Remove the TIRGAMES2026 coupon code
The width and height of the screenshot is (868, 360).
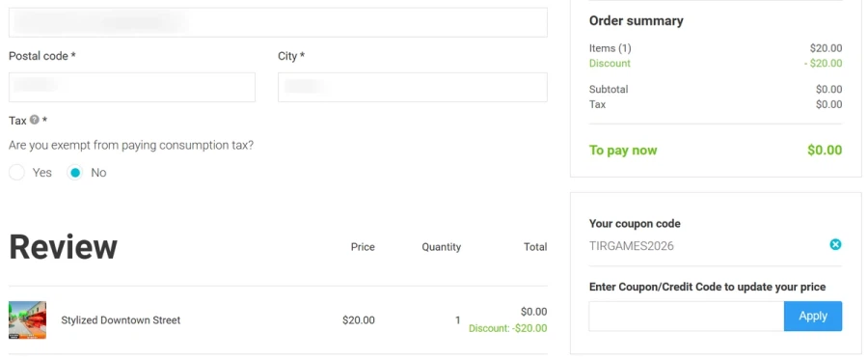pyautogui.click(x=835, y=245)
